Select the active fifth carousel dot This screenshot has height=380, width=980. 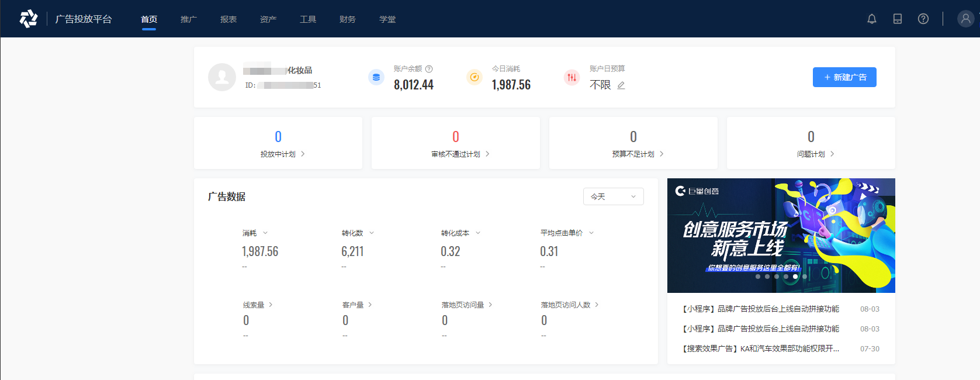[x=795, y=277]
